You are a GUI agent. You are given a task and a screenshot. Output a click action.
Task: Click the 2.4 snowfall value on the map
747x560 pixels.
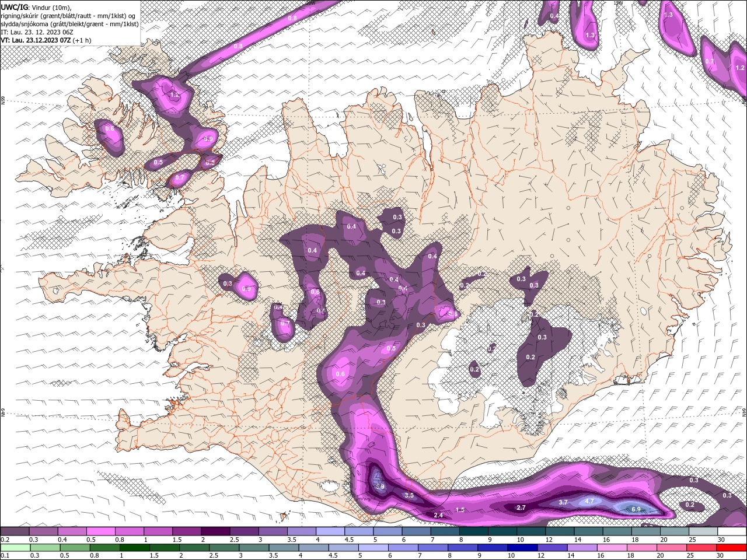(x=438, y=515)
